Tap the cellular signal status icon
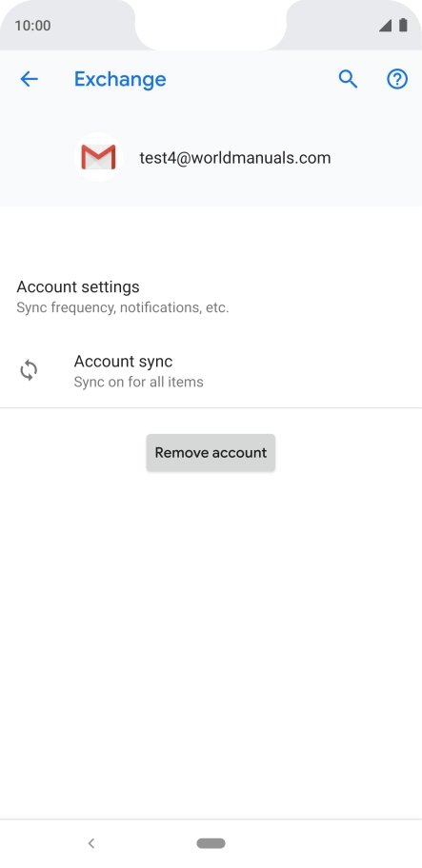 pyautogui.click(x=386, y=26)
